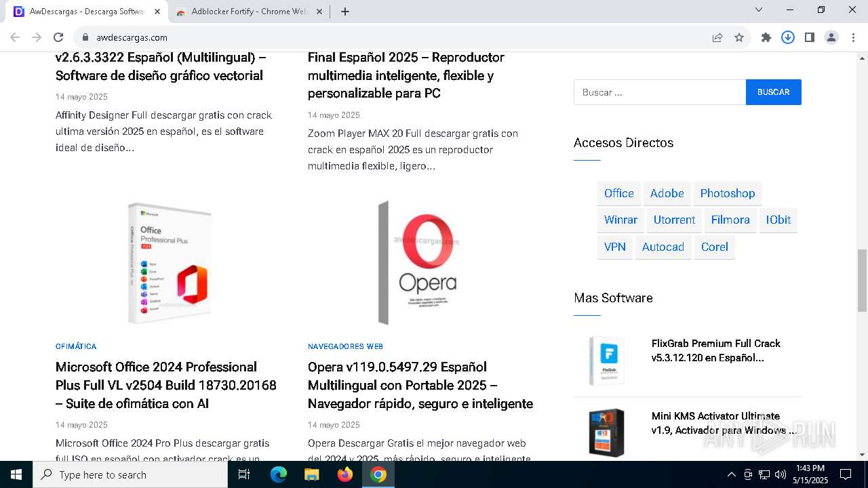Open a new browser tab
The image size is (868, 488).
[345, 12]
